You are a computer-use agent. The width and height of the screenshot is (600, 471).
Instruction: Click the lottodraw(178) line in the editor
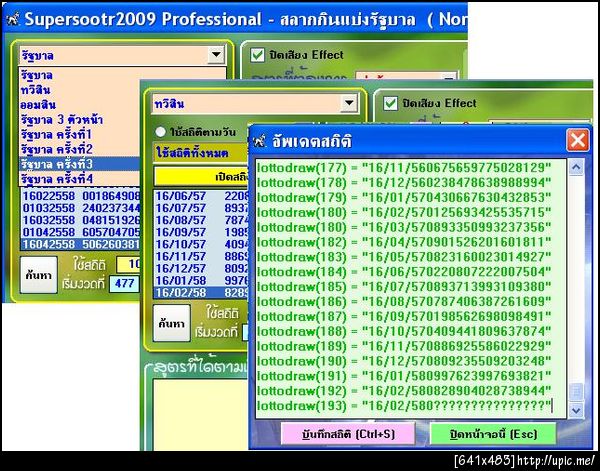pyautogui.click(x=404, y=183)
